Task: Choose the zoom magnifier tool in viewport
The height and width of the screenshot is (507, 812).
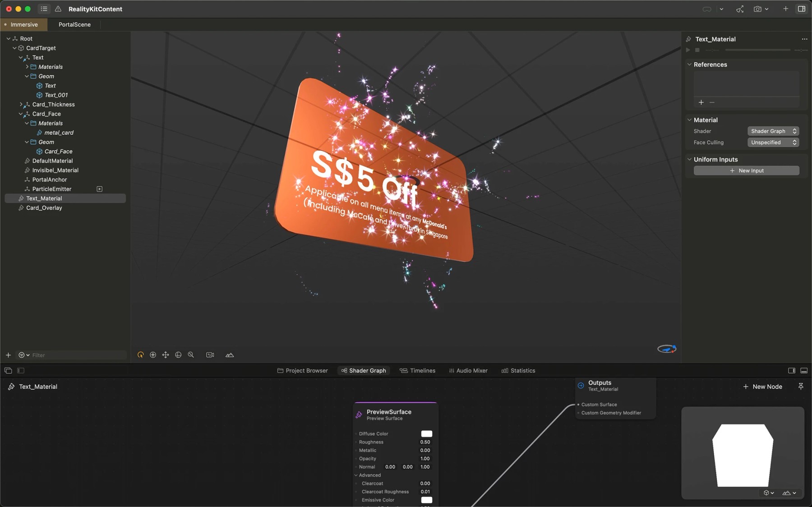Action: 191,355
